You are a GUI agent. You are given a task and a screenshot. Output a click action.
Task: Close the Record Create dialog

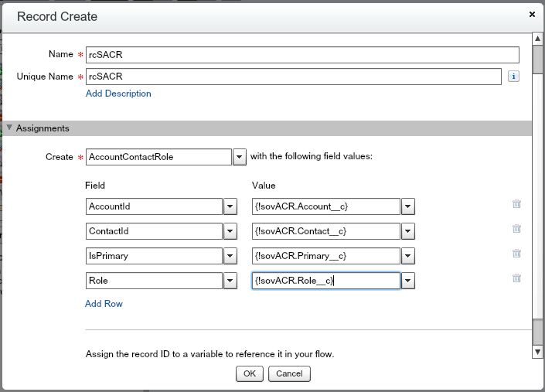click(532, 14)
